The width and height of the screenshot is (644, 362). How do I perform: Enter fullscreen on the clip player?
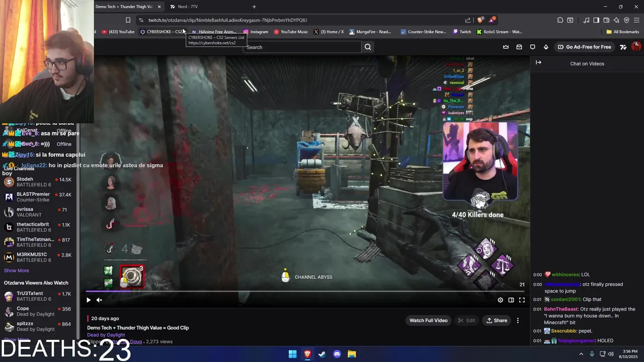(x=522, y=300)
